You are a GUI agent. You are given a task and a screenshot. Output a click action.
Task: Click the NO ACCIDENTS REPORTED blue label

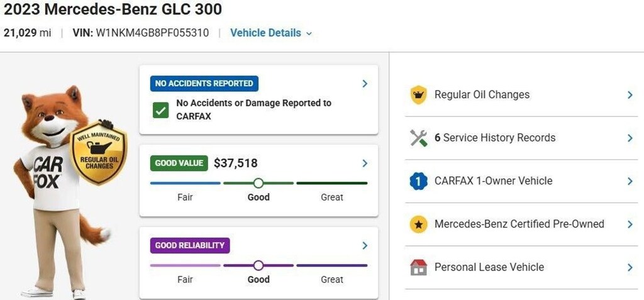point(204,84)
